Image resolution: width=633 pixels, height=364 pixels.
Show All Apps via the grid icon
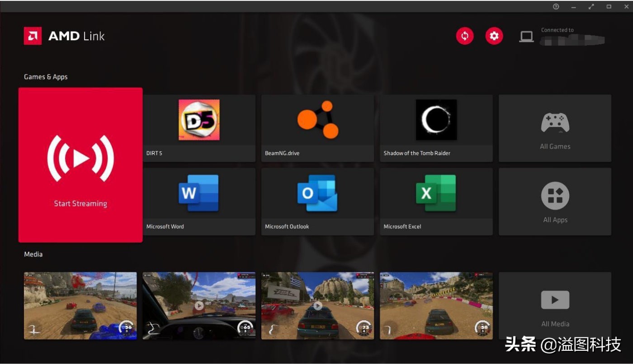[x=555, y=196]
